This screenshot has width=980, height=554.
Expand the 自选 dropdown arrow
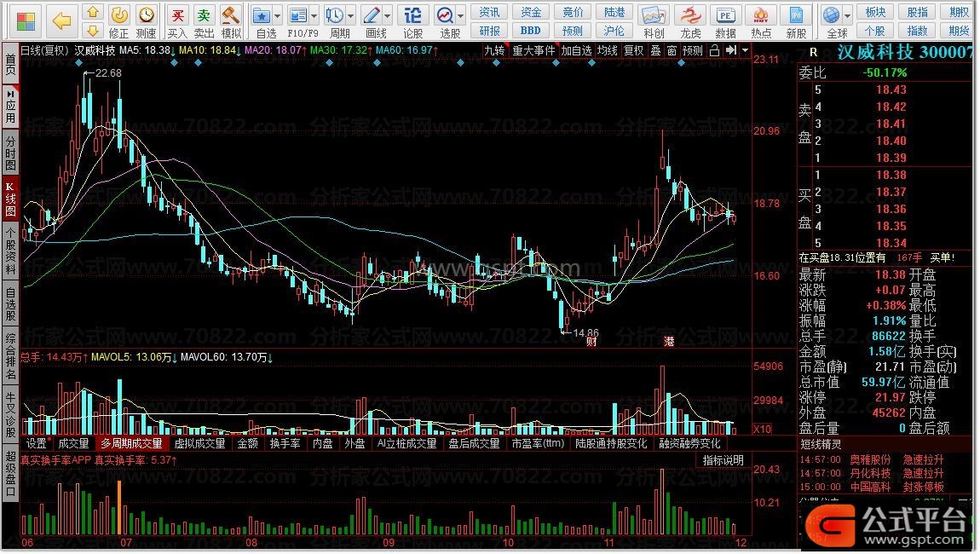click(x=278, y=15)
